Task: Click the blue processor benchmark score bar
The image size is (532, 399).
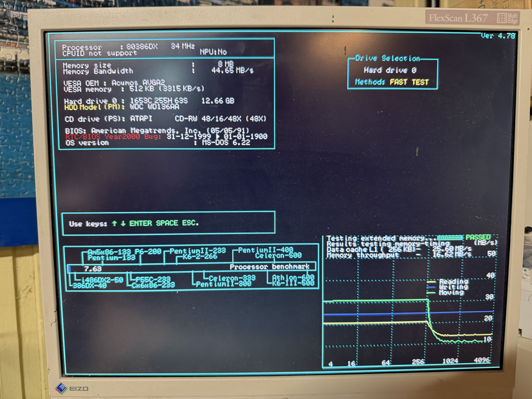Action: coord(69,269)
